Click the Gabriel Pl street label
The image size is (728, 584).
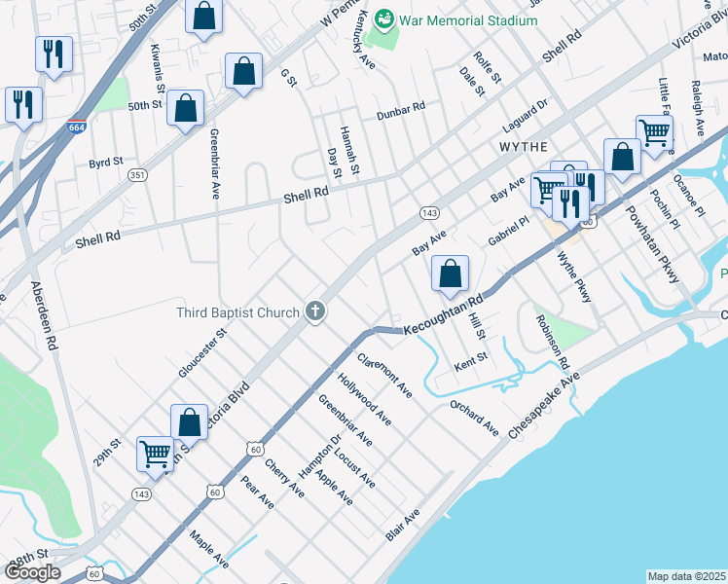508,231
